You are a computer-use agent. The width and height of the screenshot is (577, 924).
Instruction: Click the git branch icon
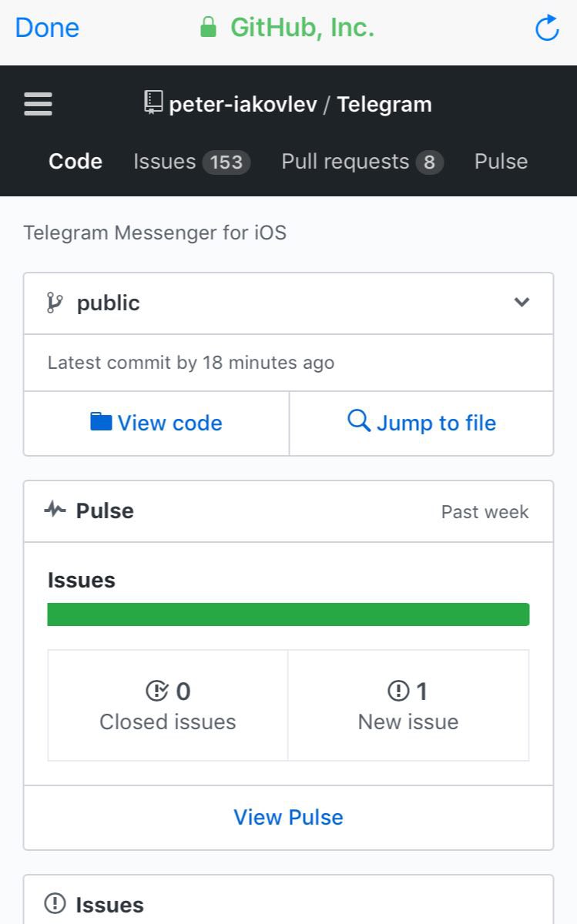tap(55, 303)
